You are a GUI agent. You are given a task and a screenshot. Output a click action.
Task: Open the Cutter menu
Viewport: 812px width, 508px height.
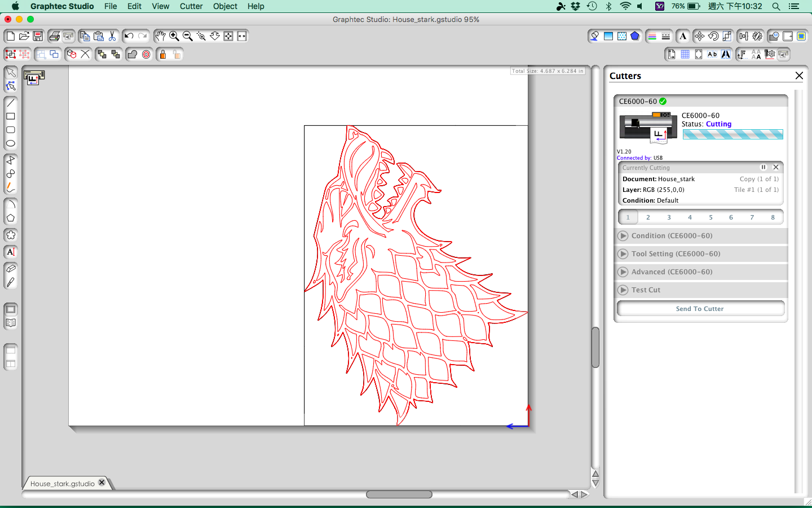pos(191,6)
